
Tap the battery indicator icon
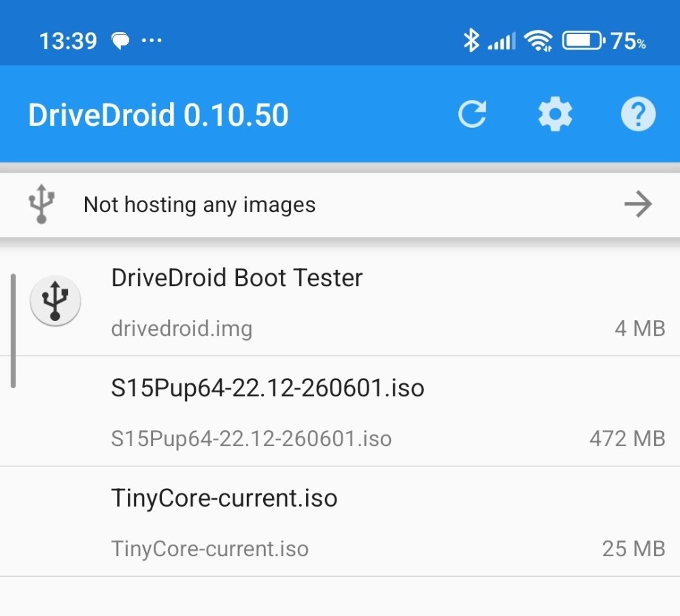[x=583, y=41]
